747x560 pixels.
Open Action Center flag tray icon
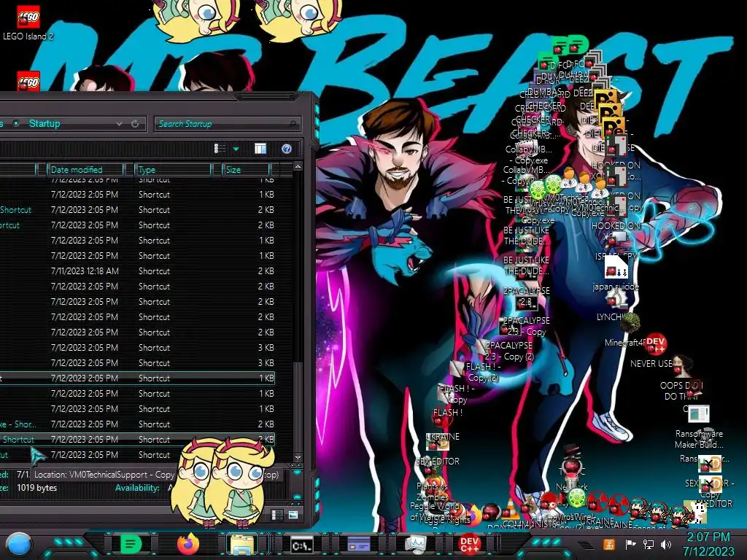click(630, 544)
